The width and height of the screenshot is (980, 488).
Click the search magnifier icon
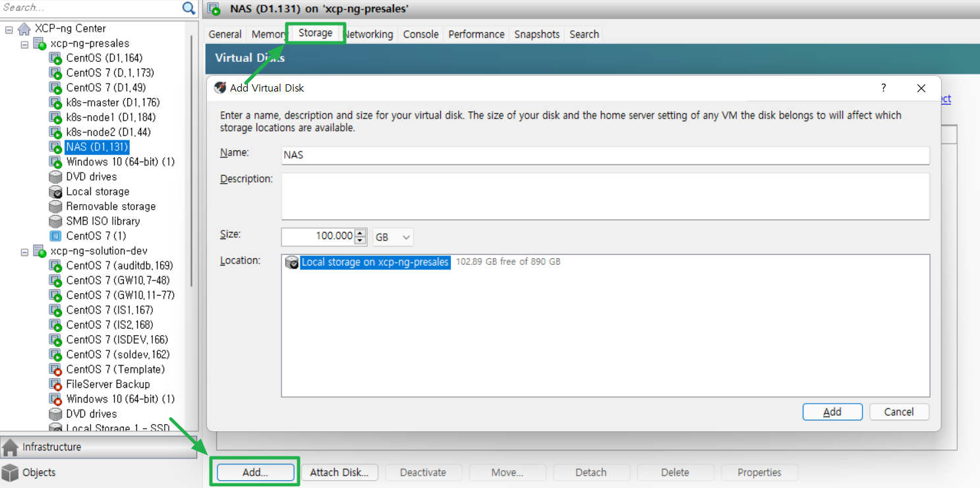coord(188,8)
